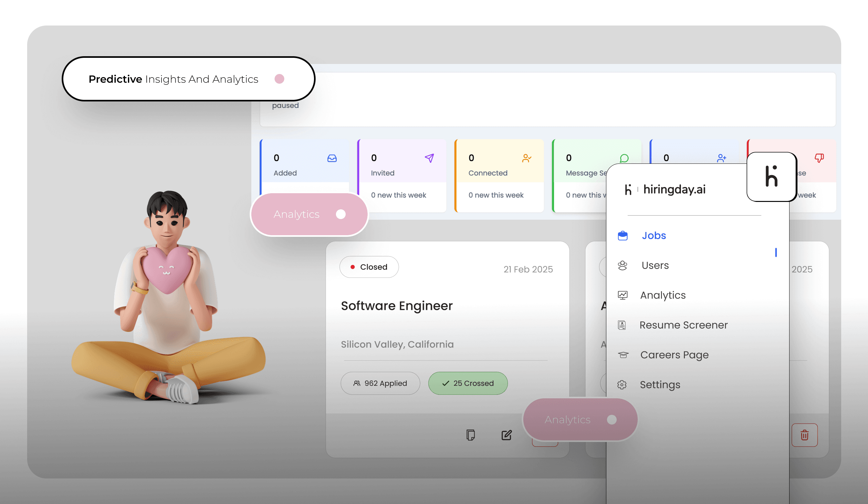The height and width of the screenshot is (504, 868).
Task: Open Careers Page from sidebar
Action: pos(674,355)
